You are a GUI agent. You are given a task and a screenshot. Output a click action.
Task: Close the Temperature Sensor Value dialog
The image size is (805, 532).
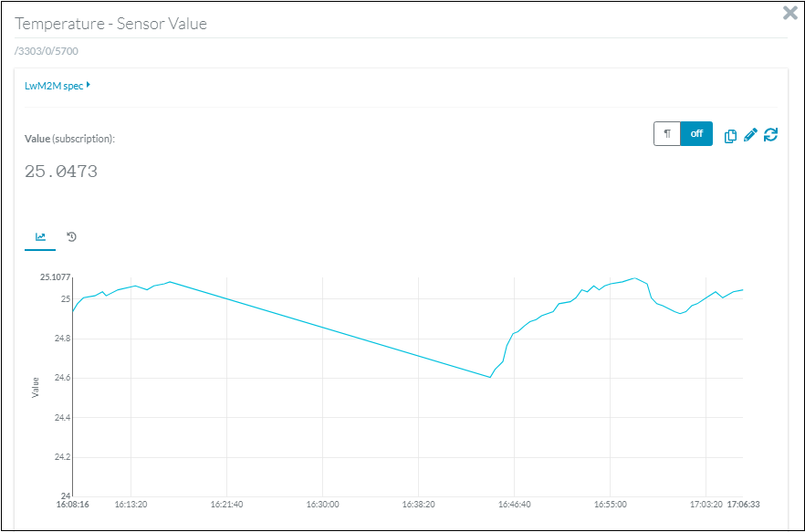pos(790,13)
